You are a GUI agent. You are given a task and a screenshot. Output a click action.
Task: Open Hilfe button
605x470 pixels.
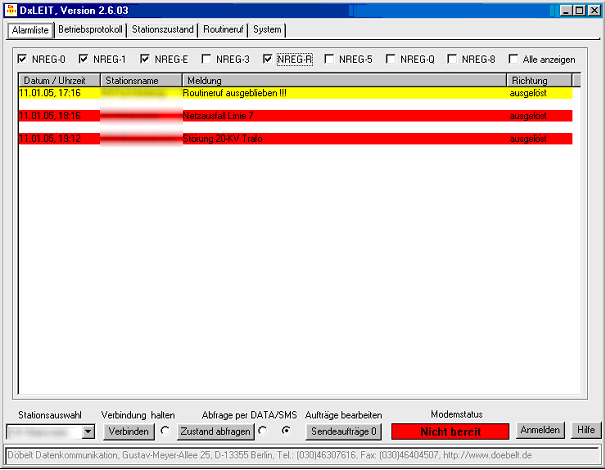[586, 430]
